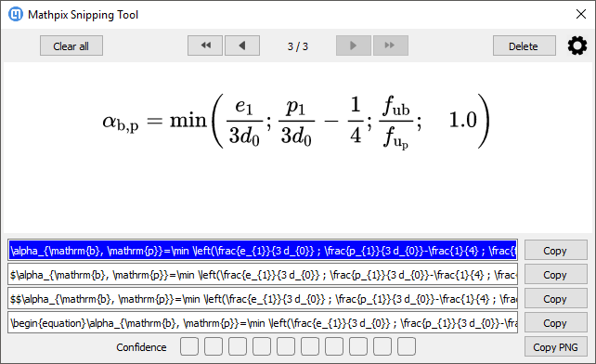This screenshot has height=364, width=596.
Task: Select the $-delimited LaTeX text field
Action: tap(263, 274)
